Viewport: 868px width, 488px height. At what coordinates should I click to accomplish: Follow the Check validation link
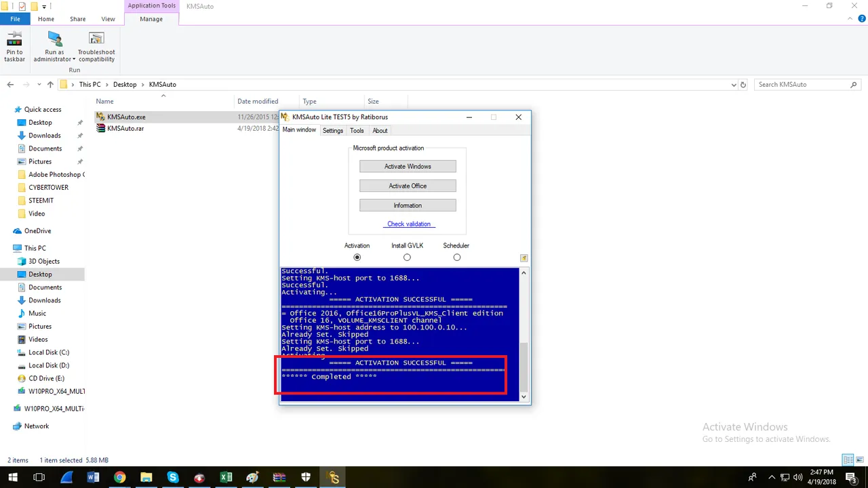click(x=409, y=224)
